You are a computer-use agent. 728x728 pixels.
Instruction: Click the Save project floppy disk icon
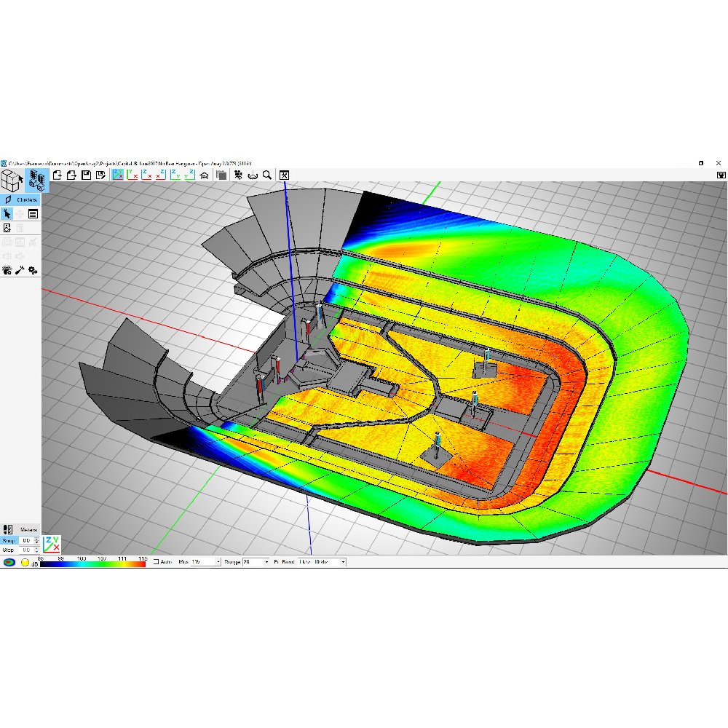point(87,175)
